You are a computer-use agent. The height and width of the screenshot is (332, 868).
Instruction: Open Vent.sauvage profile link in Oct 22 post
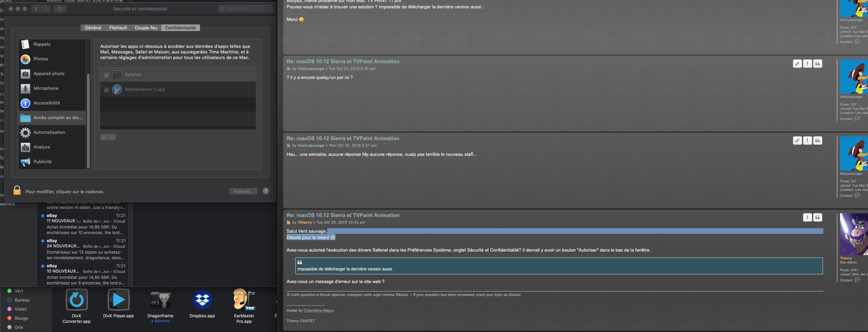coord(311,68)
